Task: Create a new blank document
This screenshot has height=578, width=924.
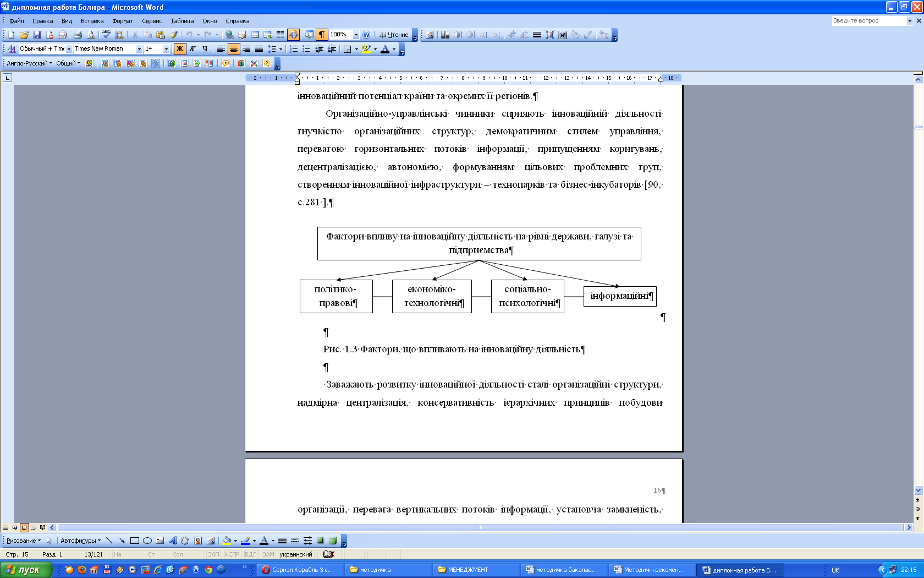Action: pyautogui.click(x=12, y=35)
